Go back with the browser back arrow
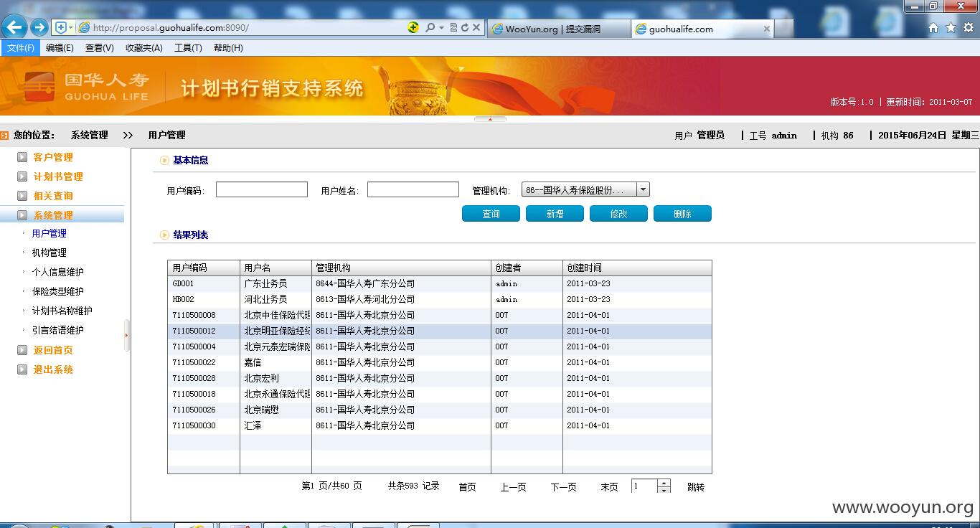Screen dimensions: 980x528 click(x=14, y=27)
